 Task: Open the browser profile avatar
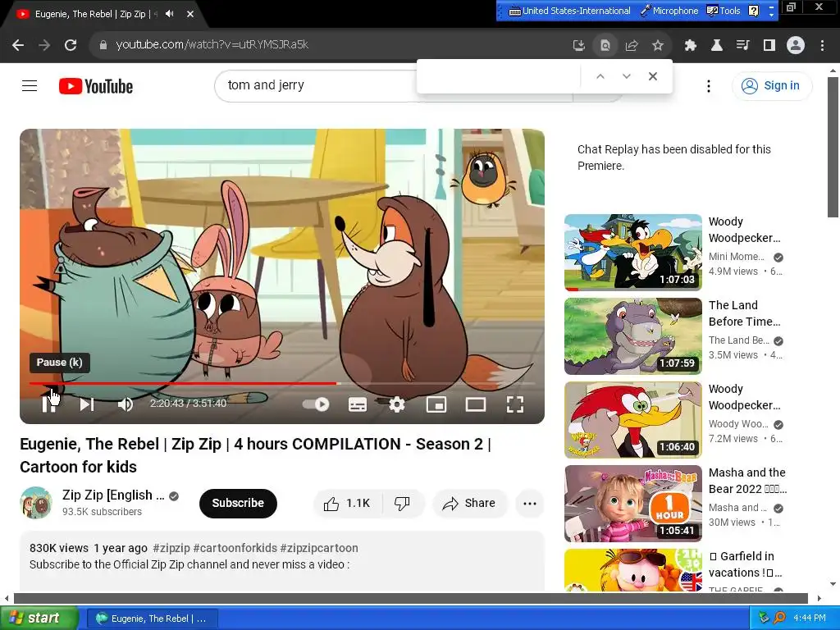click(796, 46)
